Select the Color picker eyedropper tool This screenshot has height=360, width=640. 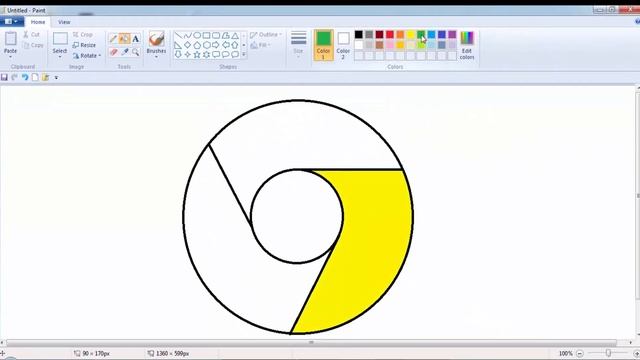click(x=124, y=52)
